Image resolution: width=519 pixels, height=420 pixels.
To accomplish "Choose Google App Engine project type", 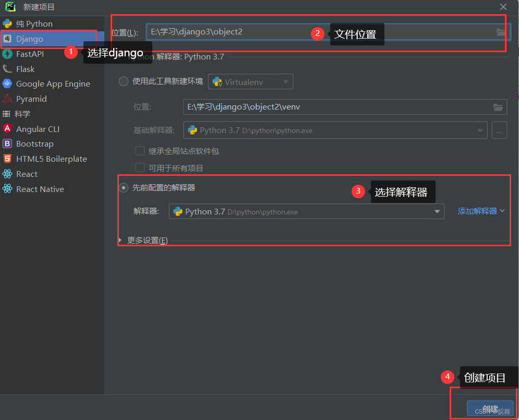I will [x=52, y=83].
